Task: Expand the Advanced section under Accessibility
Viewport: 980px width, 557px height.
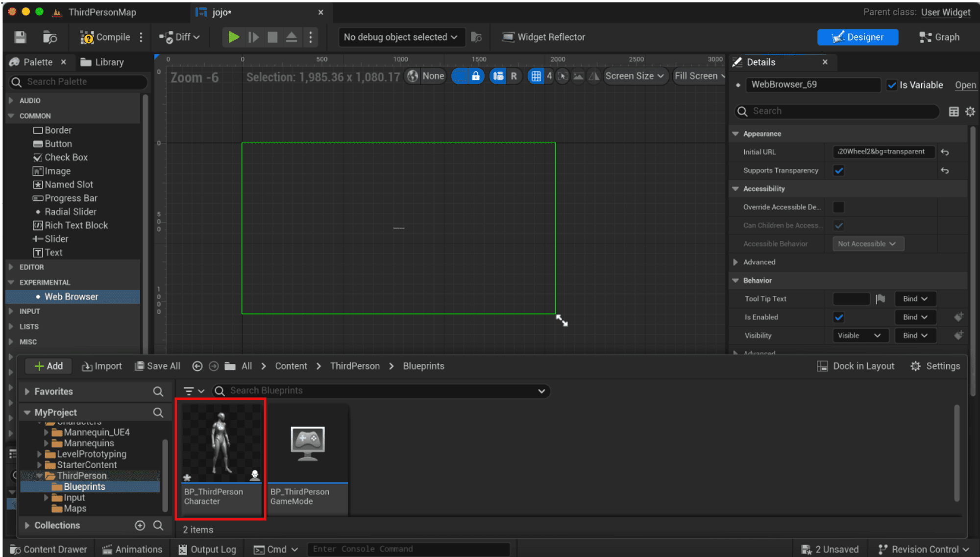Action: coord(735,263)
